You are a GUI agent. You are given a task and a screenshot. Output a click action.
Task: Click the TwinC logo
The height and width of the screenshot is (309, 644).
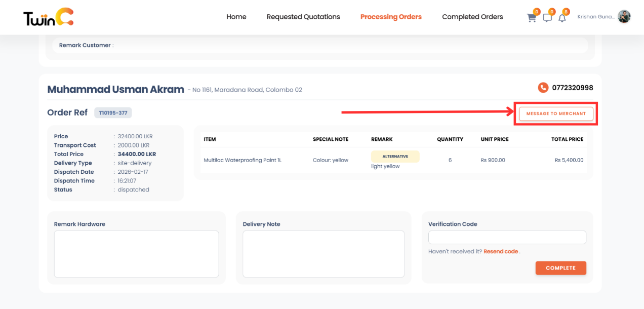click(48, 17)
